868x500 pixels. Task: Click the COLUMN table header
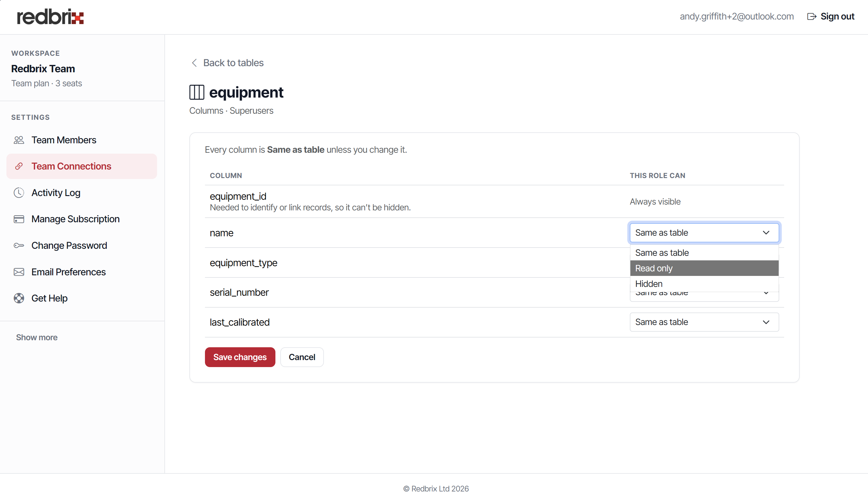tap(226, 176)
